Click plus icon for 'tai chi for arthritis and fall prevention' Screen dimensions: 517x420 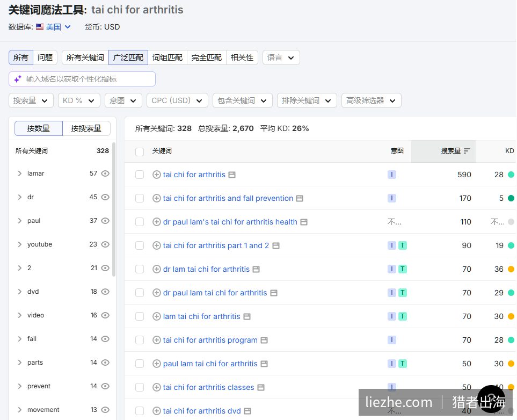pos(157,198)
